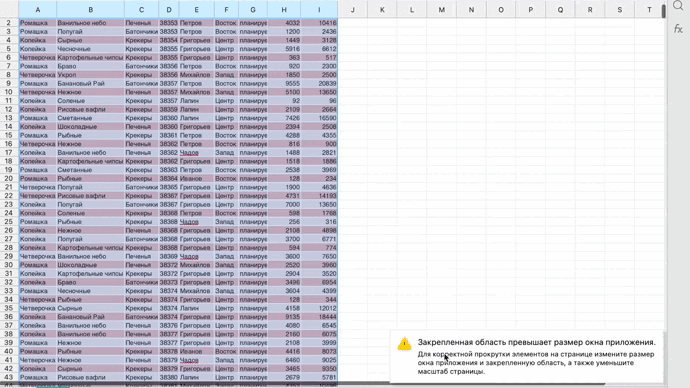The height and width of the screenshot is (388, 690).
Task: Select column H header
Action: (284, 9)
